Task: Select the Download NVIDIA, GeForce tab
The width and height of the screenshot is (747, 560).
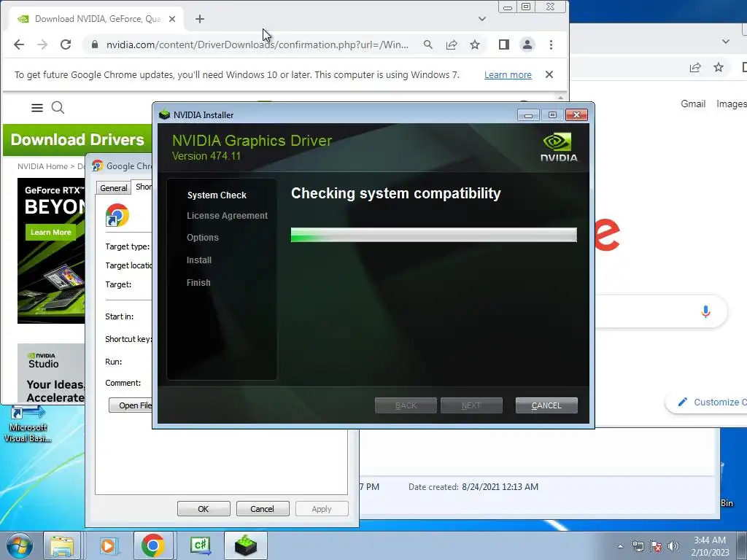Action: [x=97, y=19]
